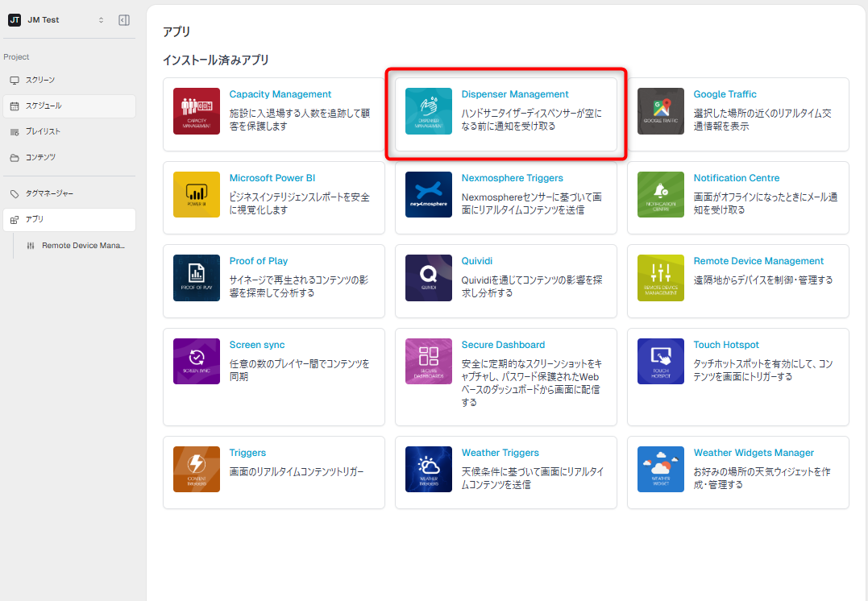Open プレイリスト in the sidebar
Viewport: 868px width, 601px height.
[x=69, y=131]
